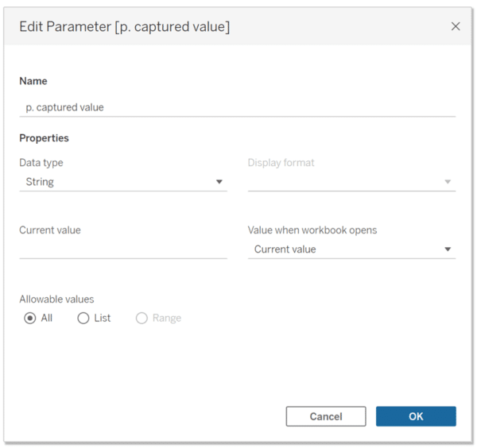Select the All allowable values radio button
Screen dimensions: 477x448
30,318
